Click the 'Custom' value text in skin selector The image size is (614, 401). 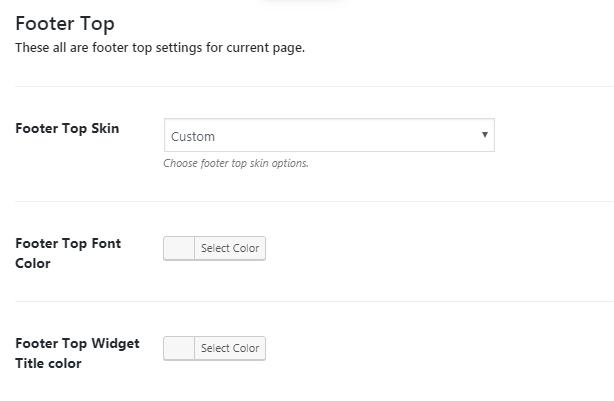click(x=193, y=137)
